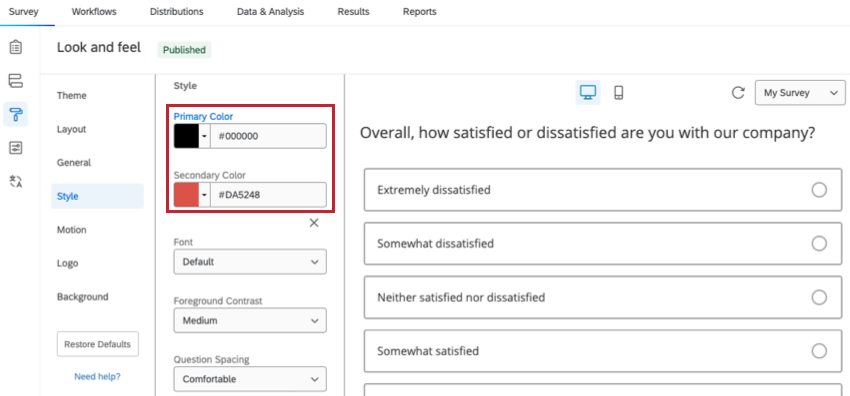Screen dimensions: 850x396
Task: Switch to desktop preview icon
Action: [588, 93]
